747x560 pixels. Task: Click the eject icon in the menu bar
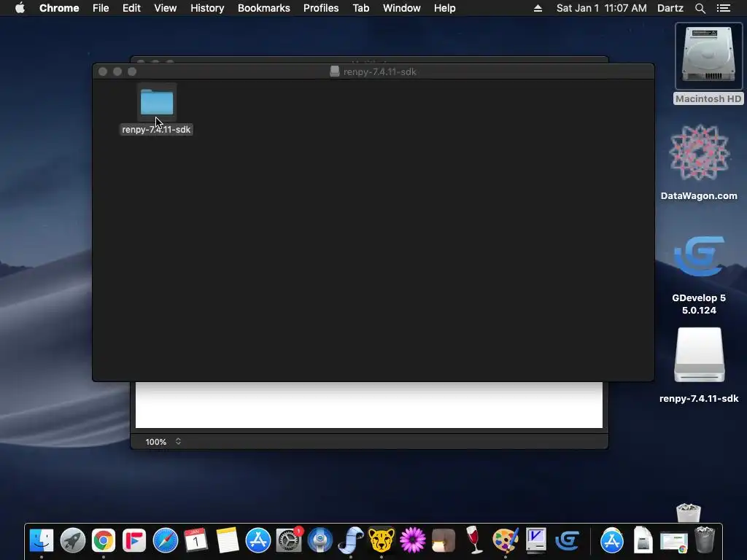538,8
